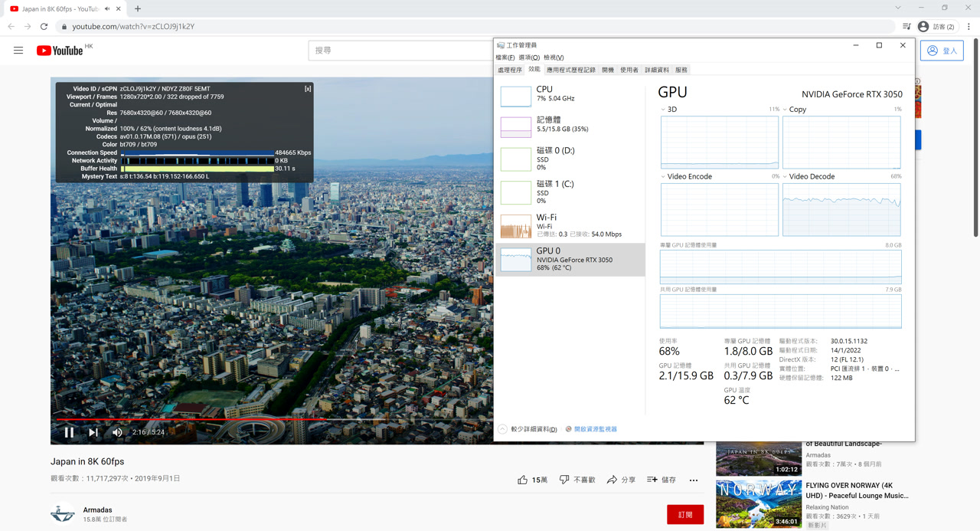This screenshot has width=980, height=531.
Task: Mute the video player volume
Action: click(x=117, y=432)
